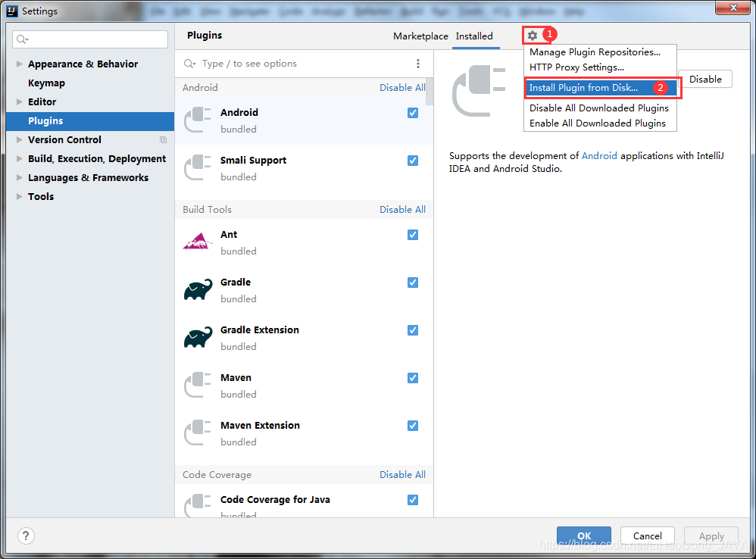Click the Gradle Extension elephant icon
Screen dimensions: 756x559
coord(198,337)
